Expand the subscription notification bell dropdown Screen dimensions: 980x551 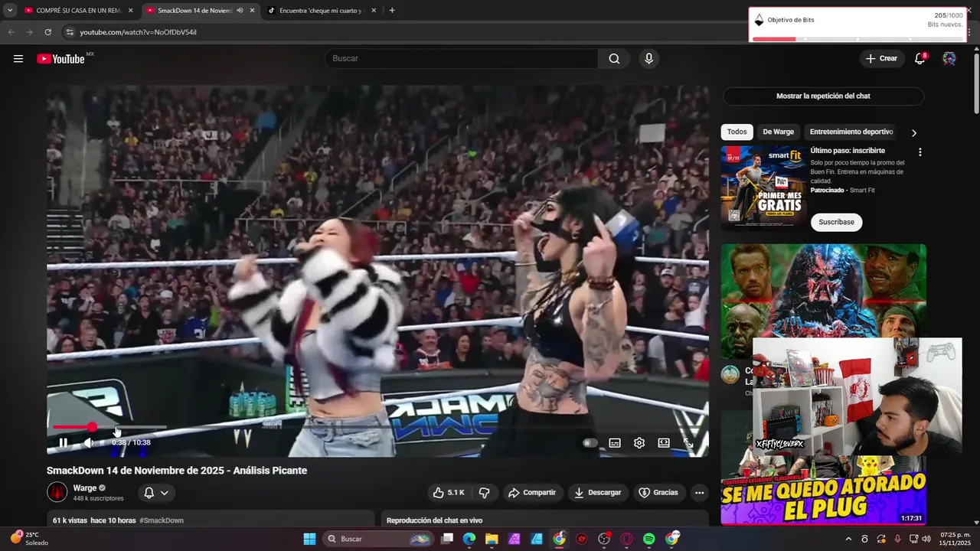point(156,493)
